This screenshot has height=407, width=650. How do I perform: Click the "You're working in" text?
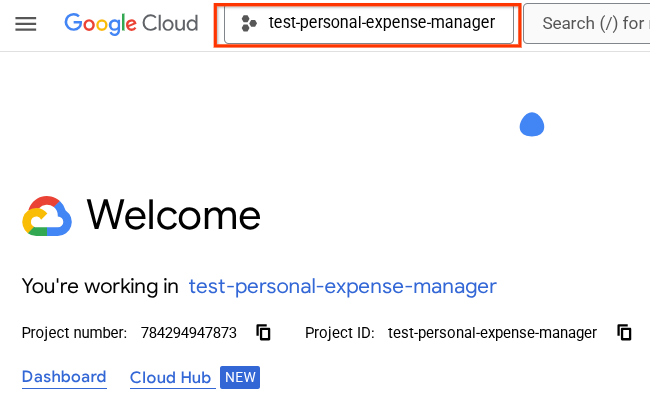pos(100,287)
